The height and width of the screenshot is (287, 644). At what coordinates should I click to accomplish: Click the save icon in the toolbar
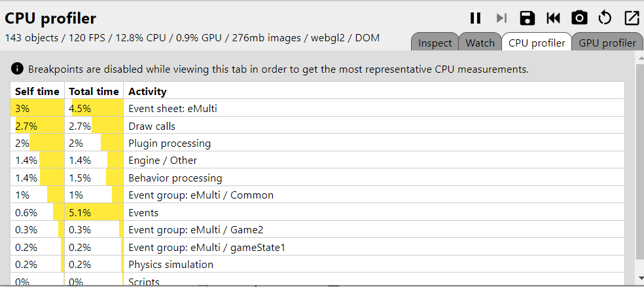pos(528,18)
